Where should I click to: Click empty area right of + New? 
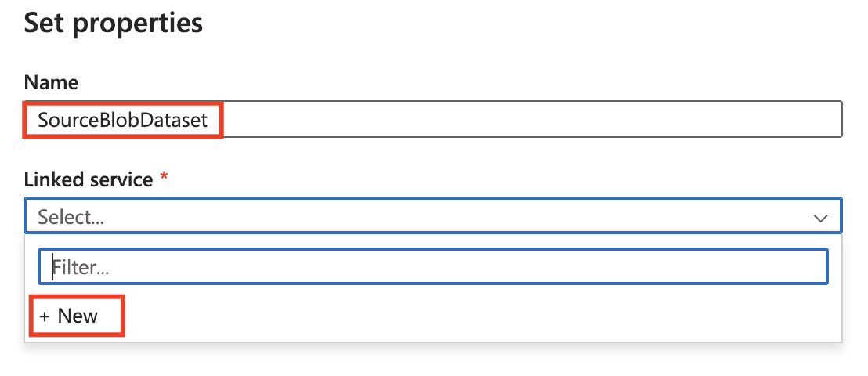click(470, 316)
